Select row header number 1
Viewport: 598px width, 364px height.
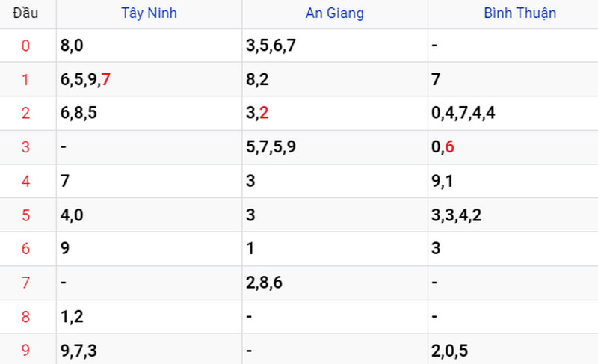click(x=26, y=79)
